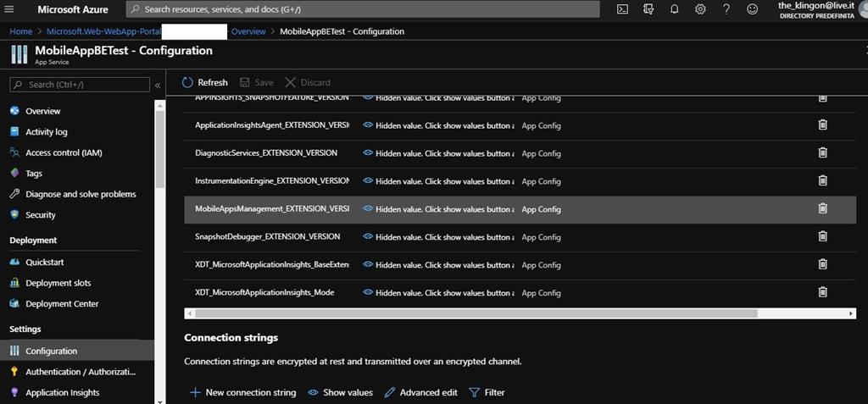Open the connection strings Filter

[487, 392]
